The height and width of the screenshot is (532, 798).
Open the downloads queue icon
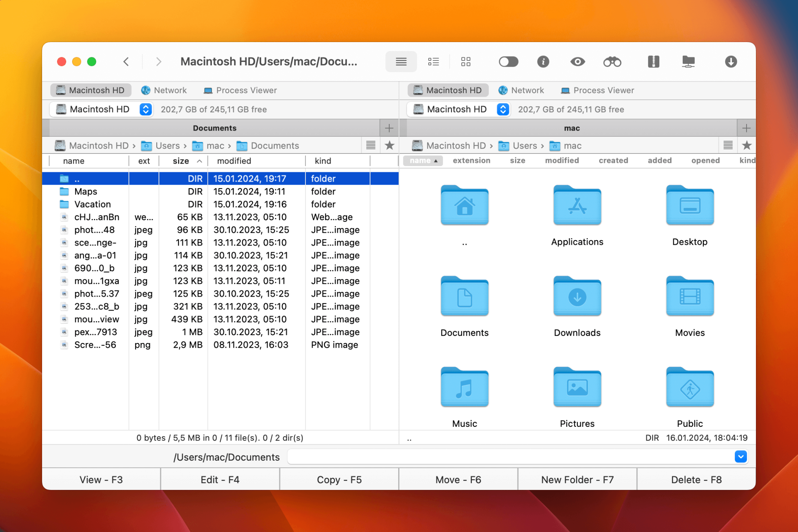[x=731, y=62]
